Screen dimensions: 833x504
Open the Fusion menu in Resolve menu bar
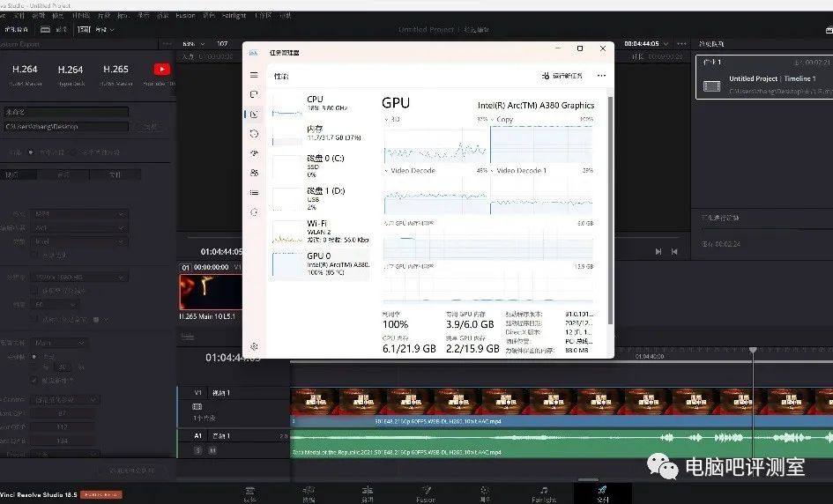coord(185,15)
